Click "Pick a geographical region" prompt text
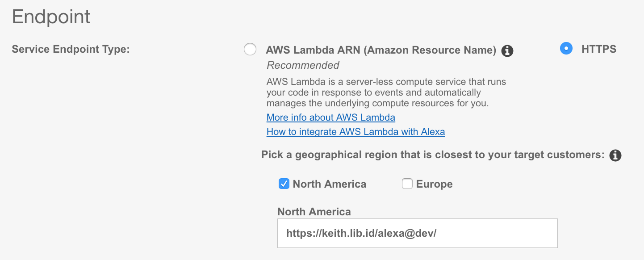The height and width of the screenshot is (260, 644). click(432, 155)
